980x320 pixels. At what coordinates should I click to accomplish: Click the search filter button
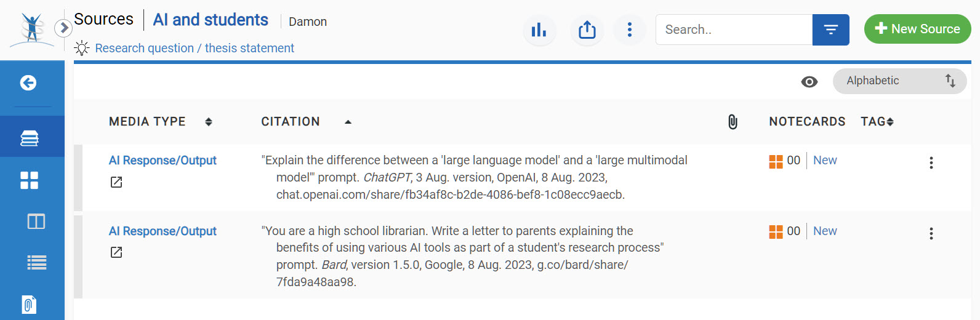[x=830, y=30]
